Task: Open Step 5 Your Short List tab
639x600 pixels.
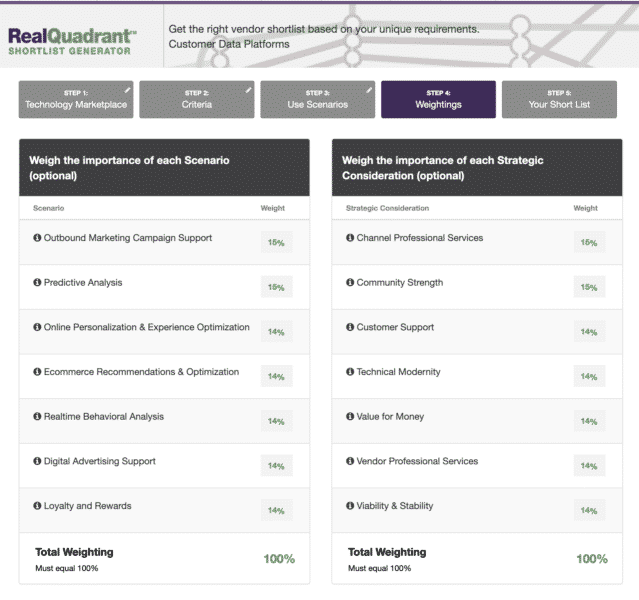Action: pos(559,100)
